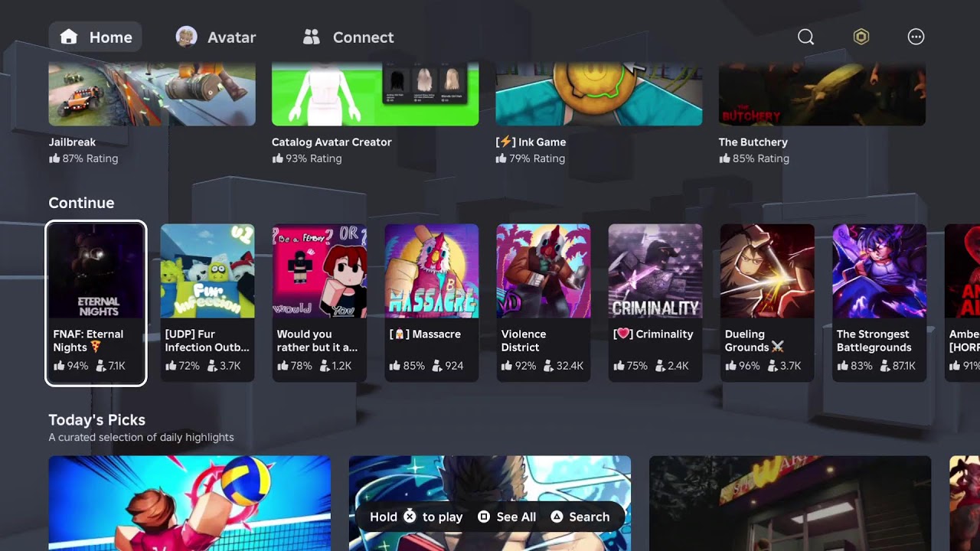The image size is (980, 551).
Task: Open Violence District game card
Action: [543, 303]
